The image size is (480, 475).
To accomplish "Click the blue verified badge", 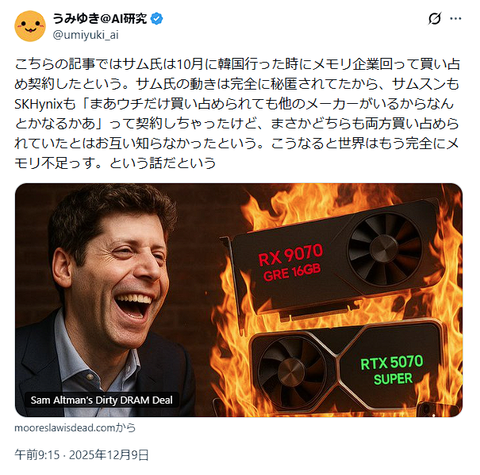I will coord(157,19).
